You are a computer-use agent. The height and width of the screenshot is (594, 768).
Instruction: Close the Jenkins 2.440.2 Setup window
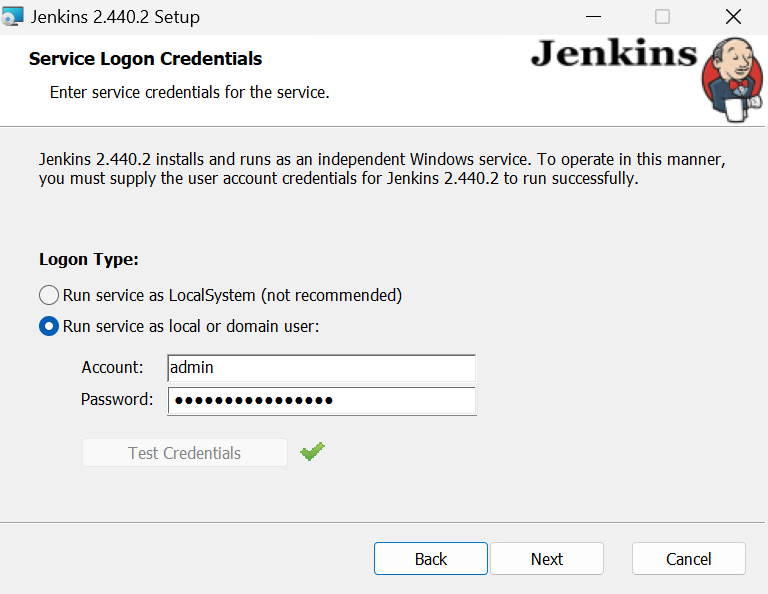tap(733, 17)
